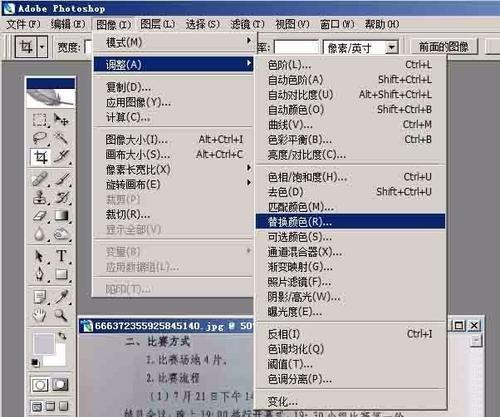Select the Pen tool
The width and height of the screenshot is (500, 417).
click(40, 274)
